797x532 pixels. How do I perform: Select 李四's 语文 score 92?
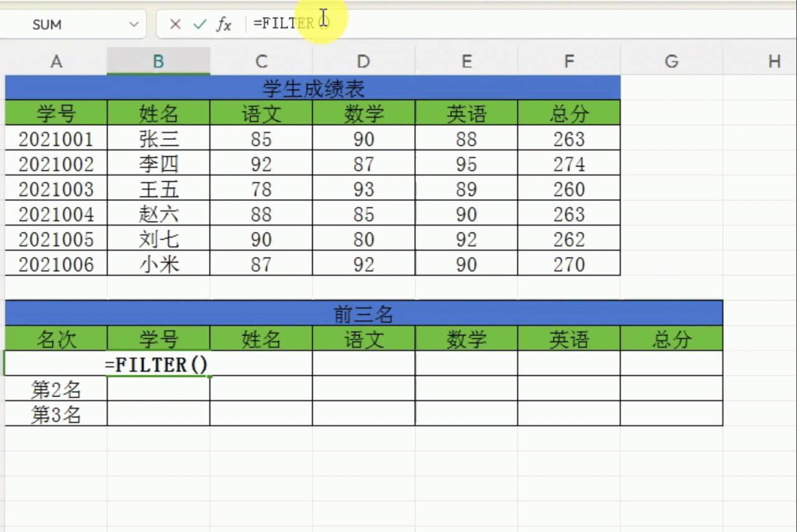tap(261, 163)
